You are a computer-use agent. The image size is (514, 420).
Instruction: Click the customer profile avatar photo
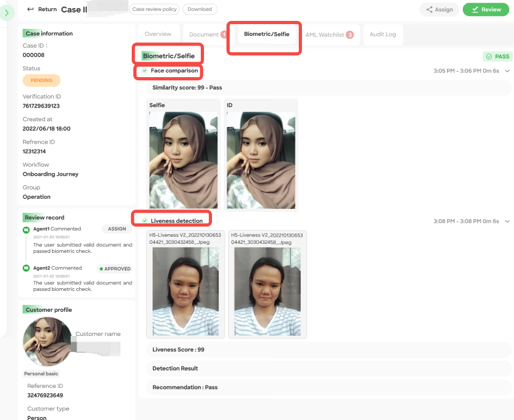pos(47,342)
